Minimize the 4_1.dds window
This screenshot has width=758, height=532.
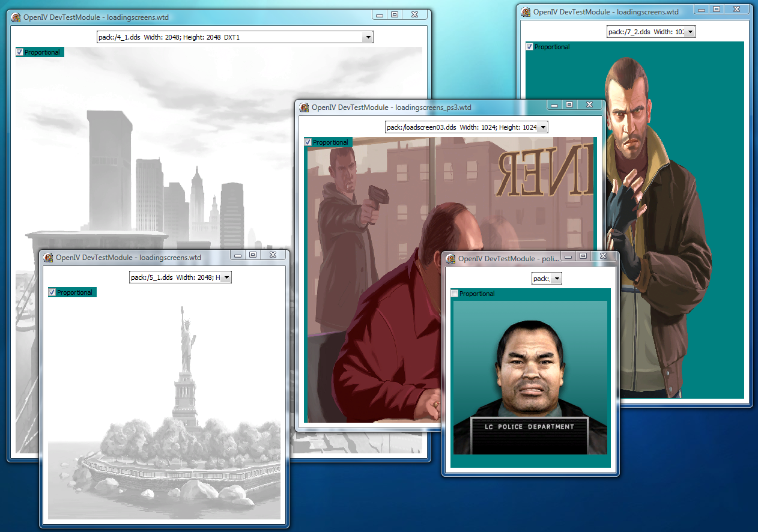pyautogui.click(x=380, y=15)
